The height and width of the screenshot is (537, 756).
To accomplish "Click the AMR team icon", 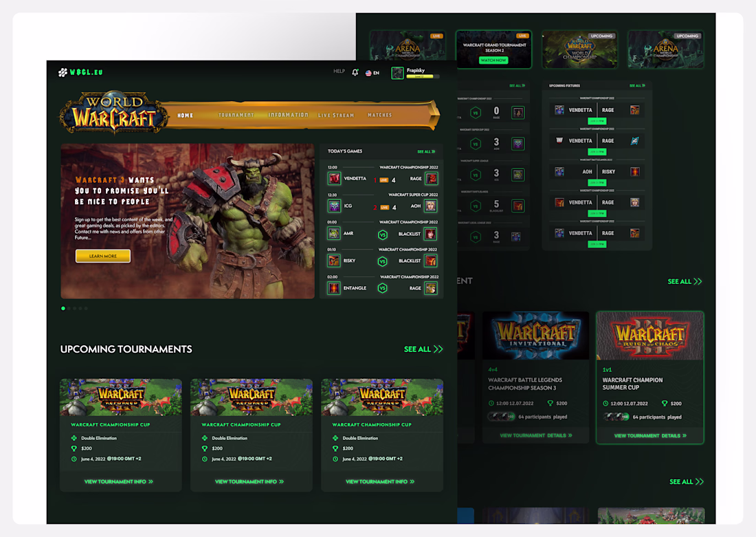I will (x=333, y=234).
